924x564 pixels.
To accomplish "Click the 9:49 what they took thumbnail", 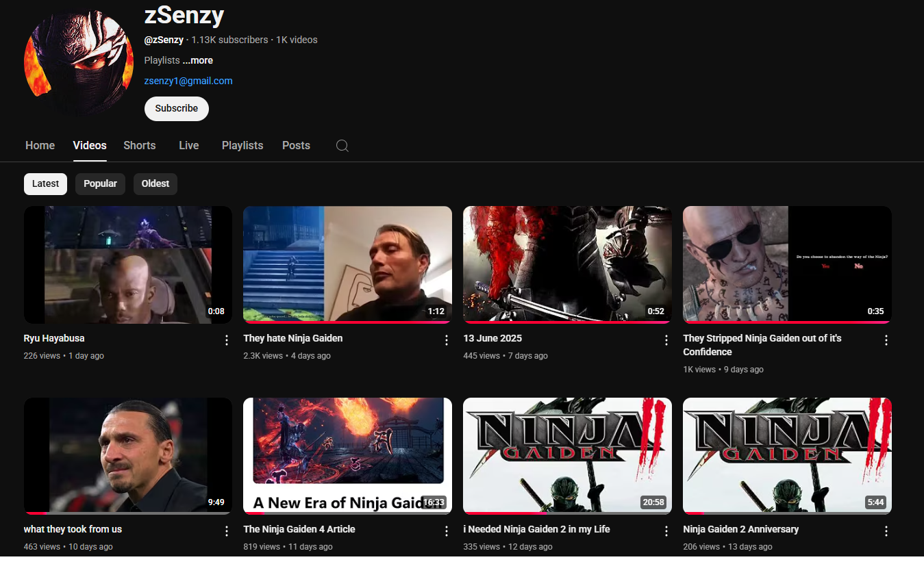I will tap(128, 456).
